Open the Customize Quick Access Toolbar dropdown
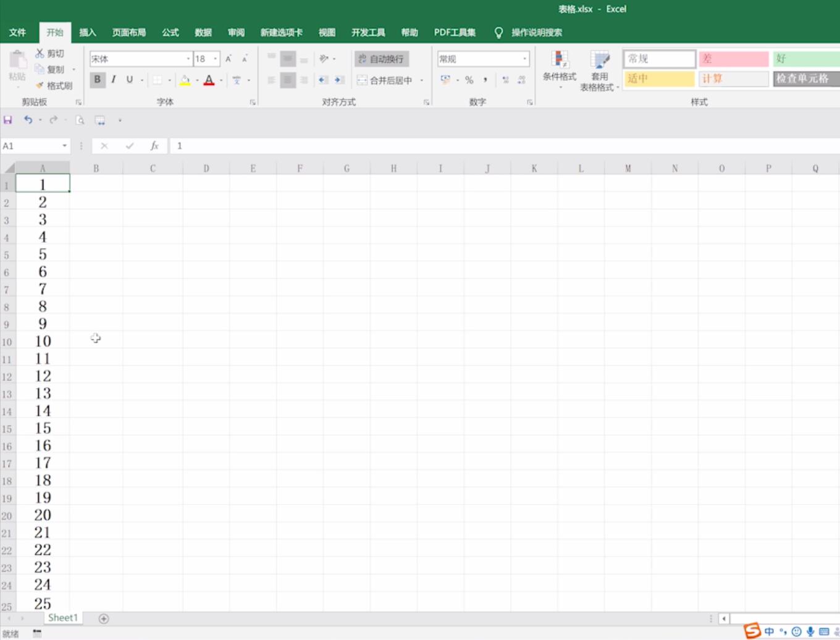840x640 pixels. 120,120
